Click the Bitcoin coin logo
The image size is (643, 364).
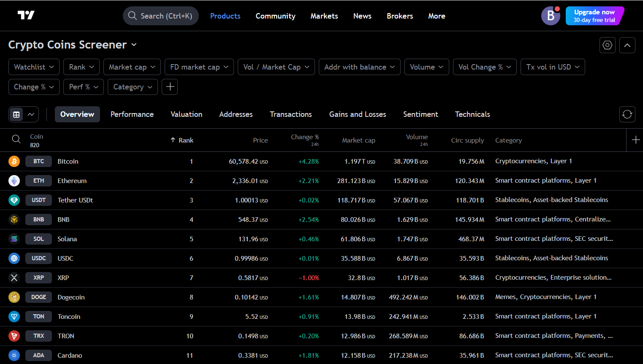(14, 161)
